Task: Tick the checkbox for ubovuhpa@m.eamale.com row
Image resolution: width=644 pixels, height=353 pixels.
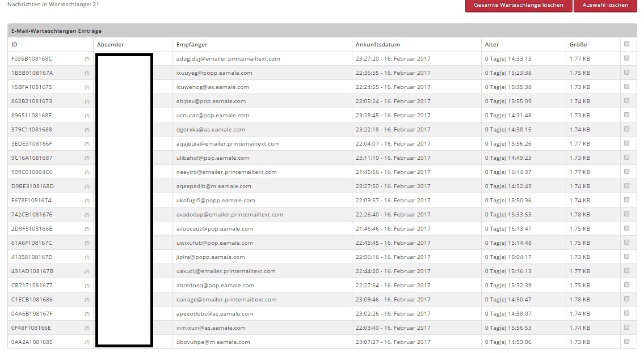Action: point(626,341)
